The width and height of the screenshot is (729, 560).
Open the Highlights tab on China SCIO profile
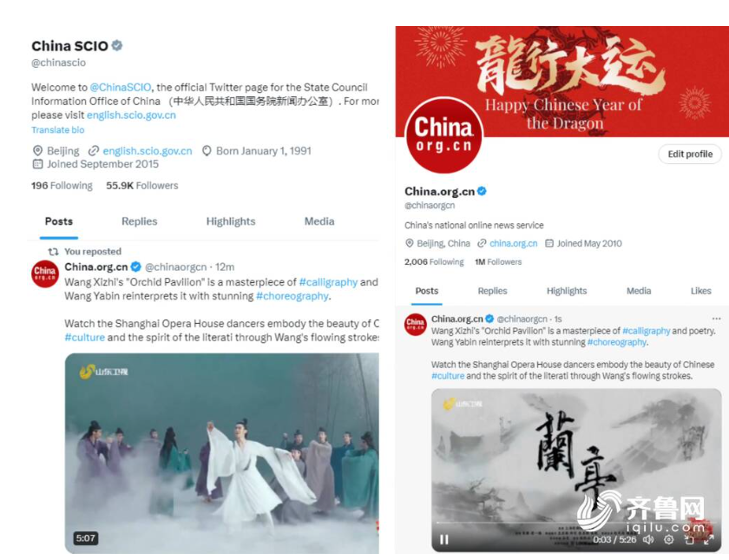231,221
